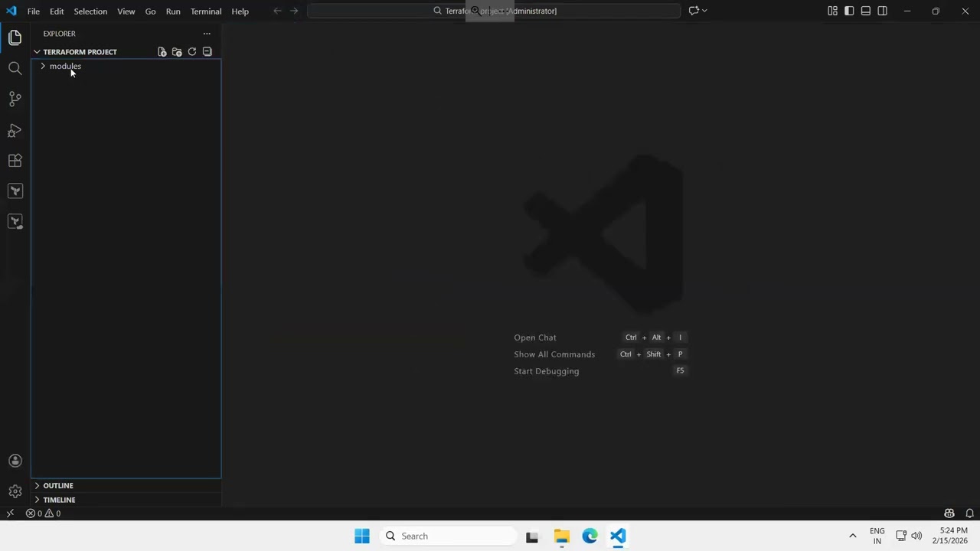This screenshot has height=551, width=980.
Task: Click the VS Code taskbar icon
Action: click(x=618, y=536)
